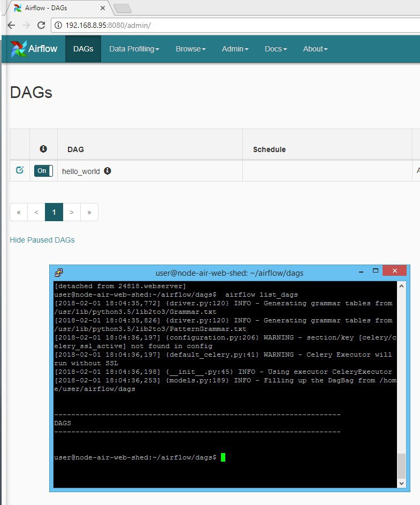The width and height of the screenshot is (420, 505).
Task: Expand the About menu
Action: pos(316,49)
